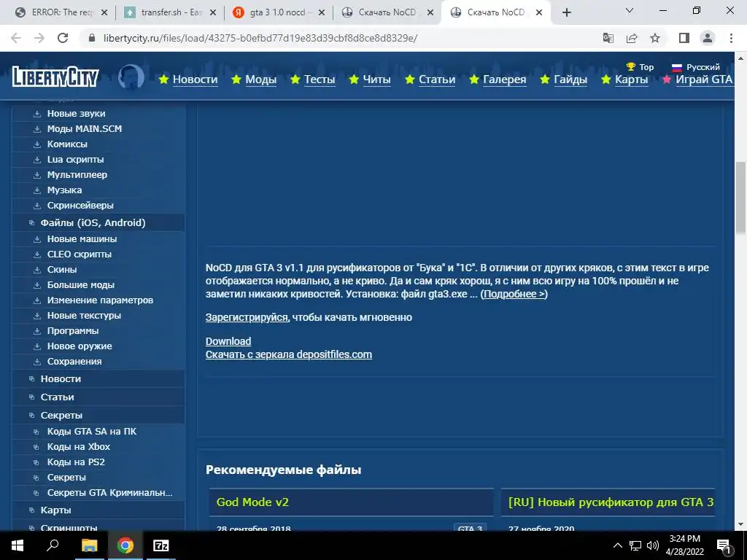
Task: Click the Подробнее > link
Action: [514, 294]
